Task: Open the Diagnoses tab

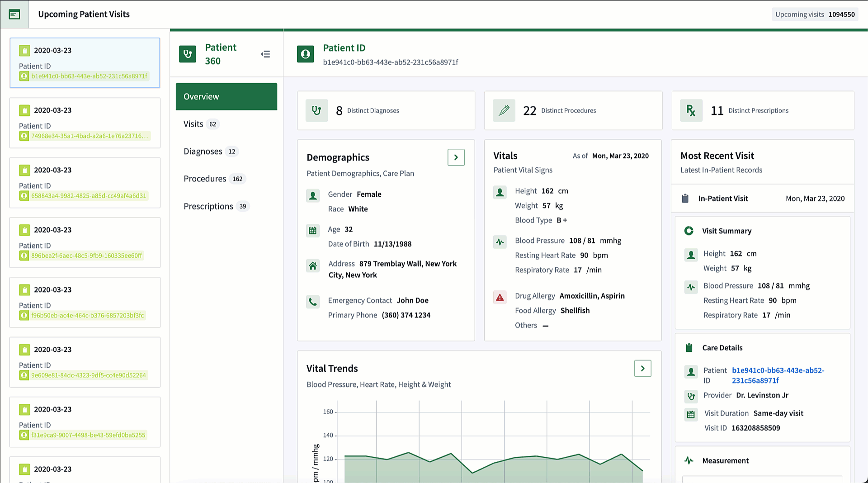Action: click(226, 152)
